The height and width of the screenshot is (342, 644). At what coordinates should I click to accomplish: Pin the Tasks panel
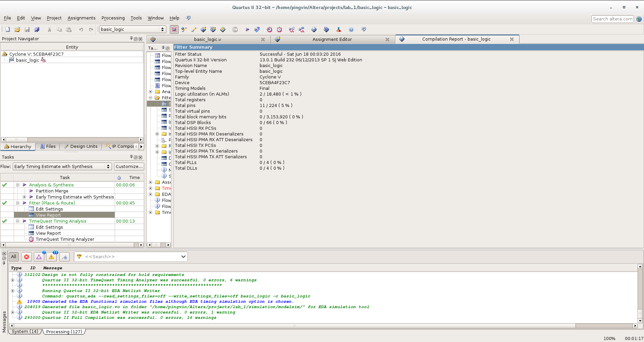tap(131, 157)
